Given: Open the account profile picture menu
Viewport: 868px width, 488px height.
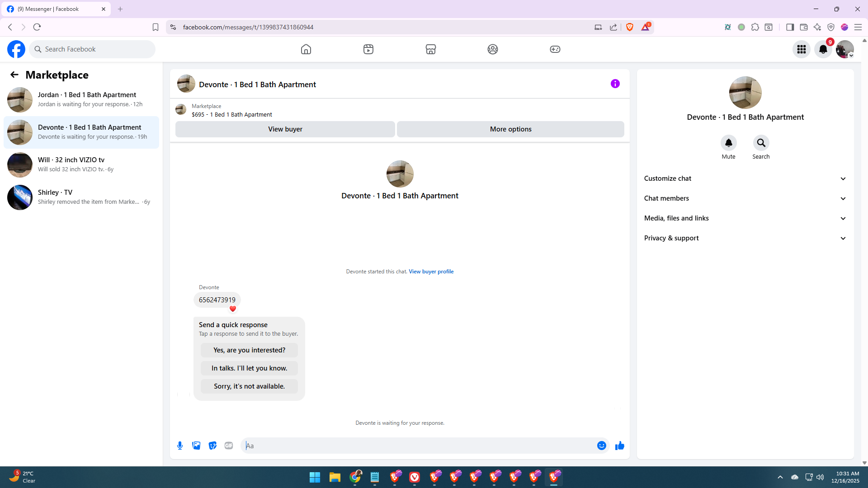Looking at the screenshot, I should (845, 49).
